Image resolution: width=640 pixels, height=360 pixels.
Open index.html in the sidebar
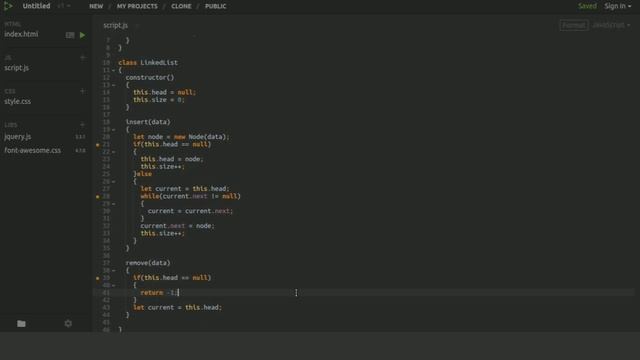pos(21,34)
